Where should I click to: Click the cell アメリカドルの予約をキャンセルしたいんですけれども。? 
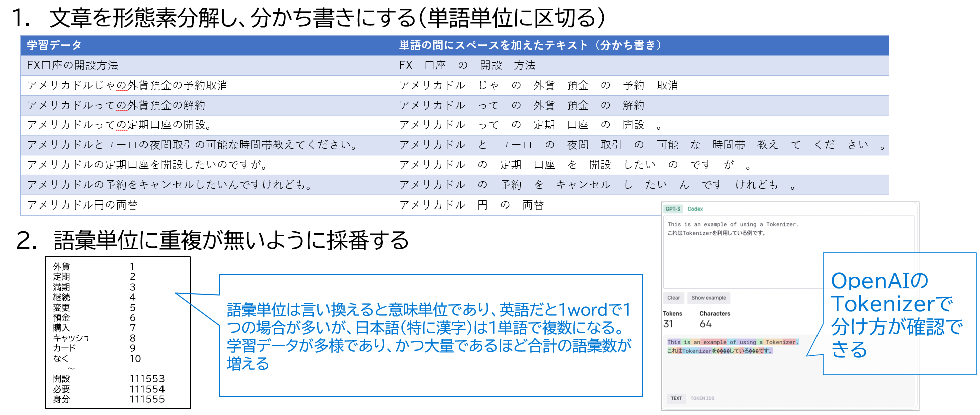(x=170, y=185)
